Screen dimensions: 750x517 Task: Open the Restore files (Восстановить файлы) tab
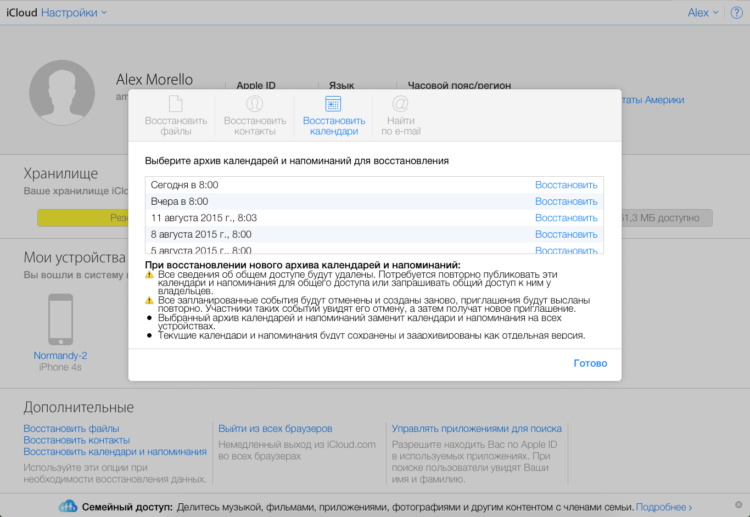176,116
